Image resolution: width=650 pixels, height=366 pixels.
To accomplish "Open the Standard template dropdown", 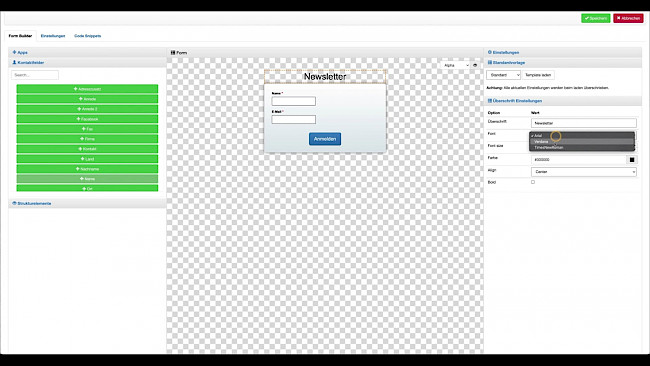I will (x=503, y=75).
